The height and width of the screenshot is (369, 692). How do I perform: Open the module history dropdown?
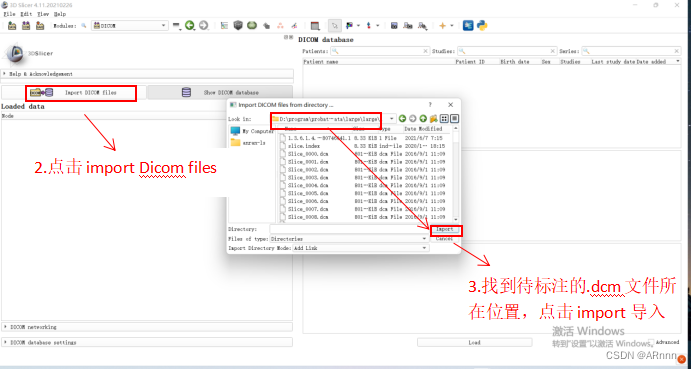point(177,26)
